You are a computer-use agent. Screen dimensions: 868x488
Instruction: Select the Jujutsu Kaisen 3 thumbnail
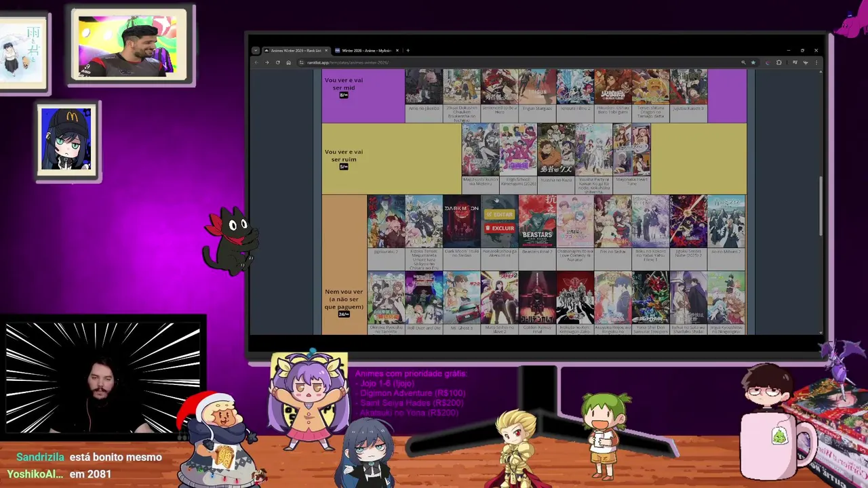[688, 86]
